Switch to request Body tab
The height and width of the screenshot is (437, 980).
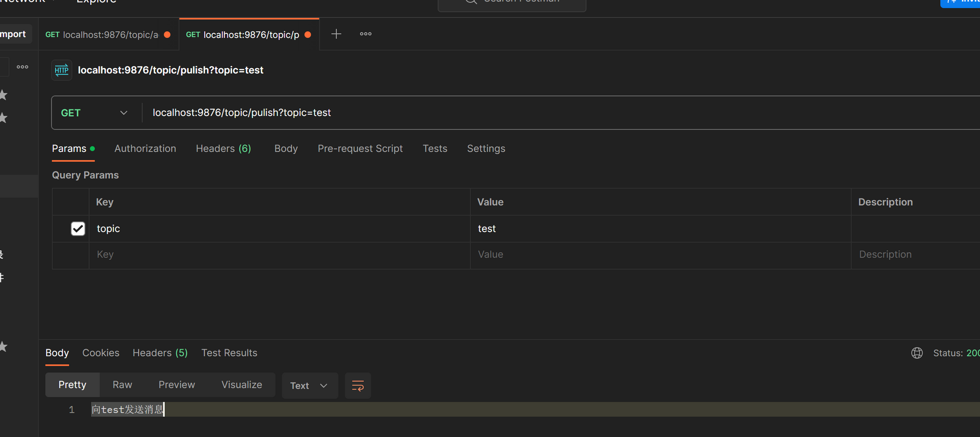coord(286,148)
